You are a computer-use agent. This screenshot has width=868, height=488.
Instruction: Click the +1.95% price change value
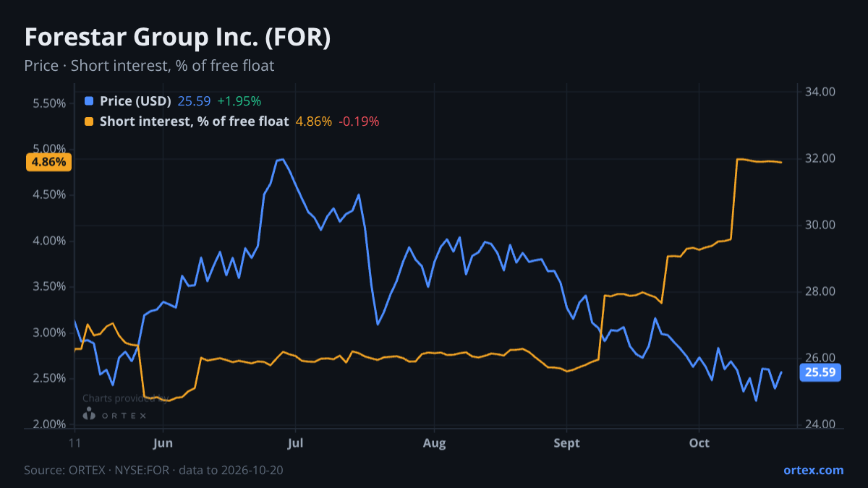pyautogui.click(x=239, y=101)
